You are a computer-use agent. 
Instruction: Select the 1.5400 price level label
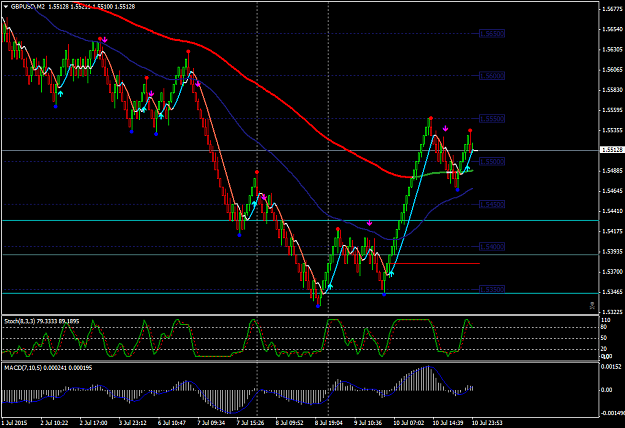492,247
